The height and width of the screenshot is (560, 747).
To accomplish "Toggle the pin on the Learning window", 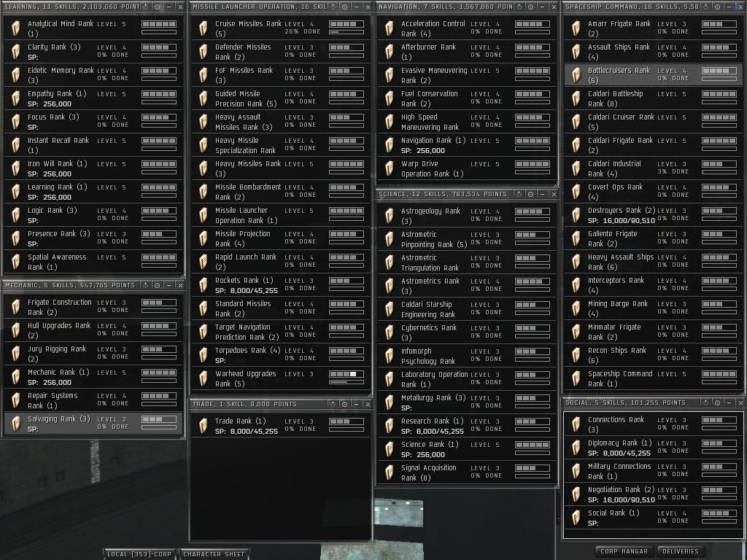I will point(158,7).
